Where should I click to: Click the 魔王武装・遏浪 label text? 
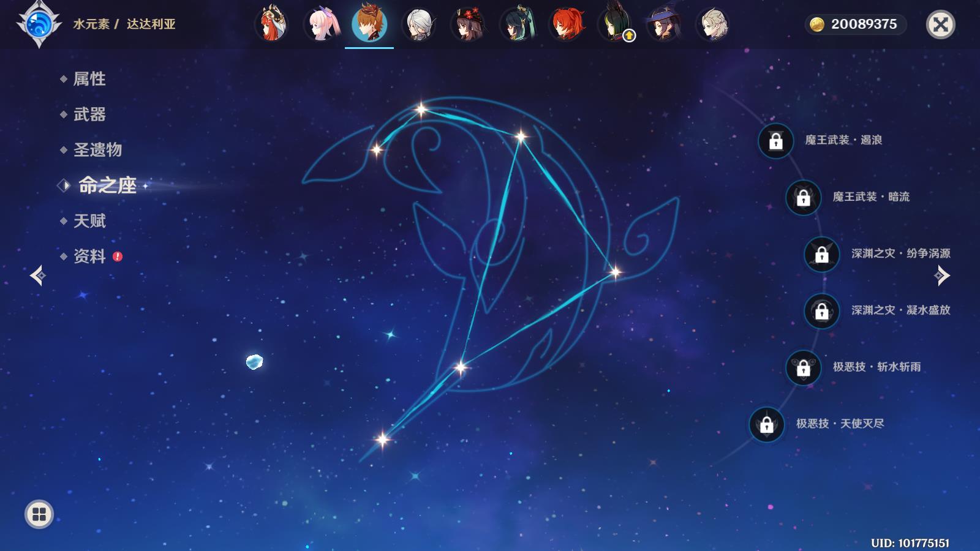(x=843, y=140)
